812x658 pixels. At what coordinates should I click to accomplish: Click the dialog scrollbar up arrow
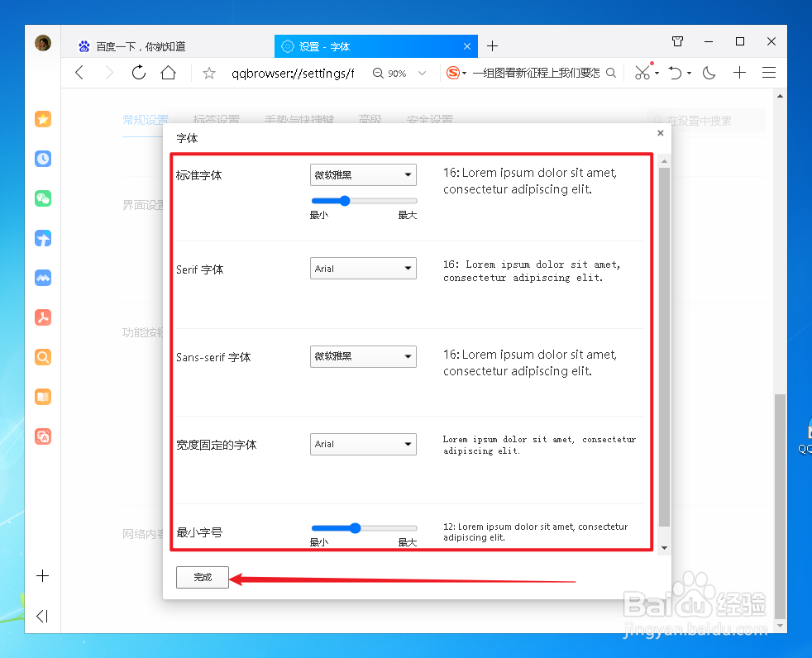pyautogui.click(x=664, y=161)
